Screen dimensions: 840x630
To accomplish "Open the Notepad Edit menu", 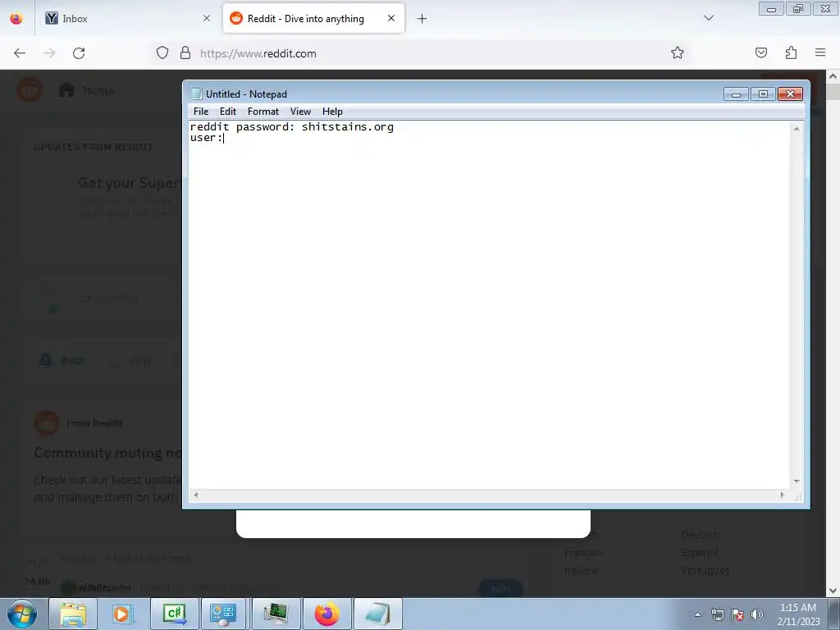I will tap(228, 112).
